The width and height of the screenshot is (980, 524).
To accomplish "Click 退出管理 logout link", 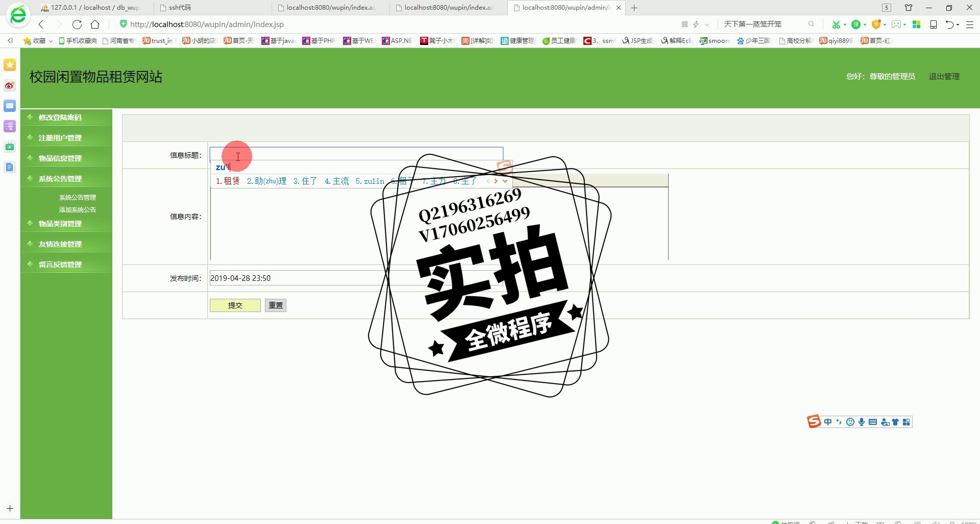I will pos(944,77).
